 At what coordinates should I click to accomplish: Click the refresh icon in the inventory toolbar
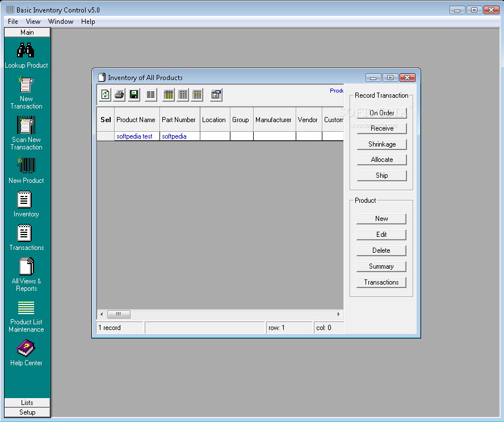point(105,95)
